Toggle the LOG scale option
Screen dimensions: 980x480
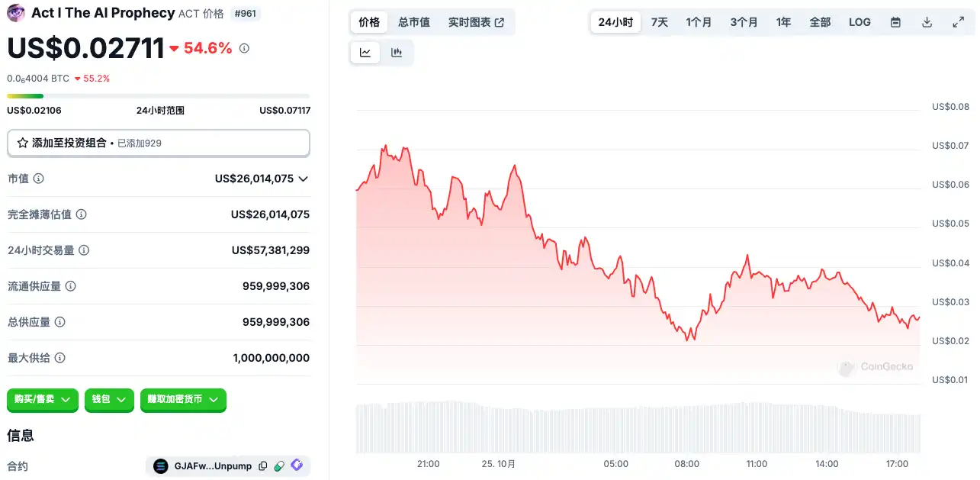pos(860,22)
